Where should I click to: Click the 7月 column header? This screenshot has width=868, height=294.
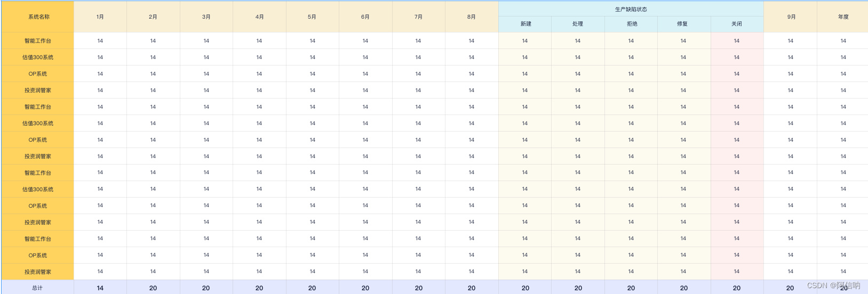[418, 17]
